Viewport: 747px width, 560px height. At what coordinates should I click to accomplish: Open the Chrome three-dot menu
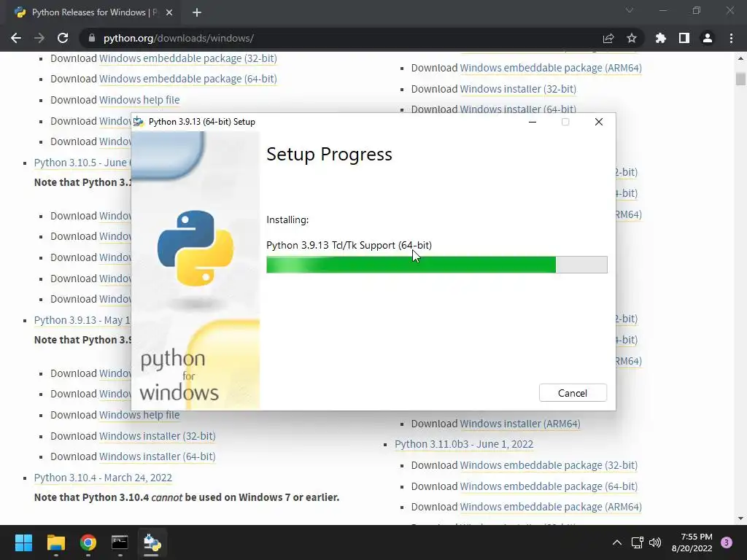(731, 38)
